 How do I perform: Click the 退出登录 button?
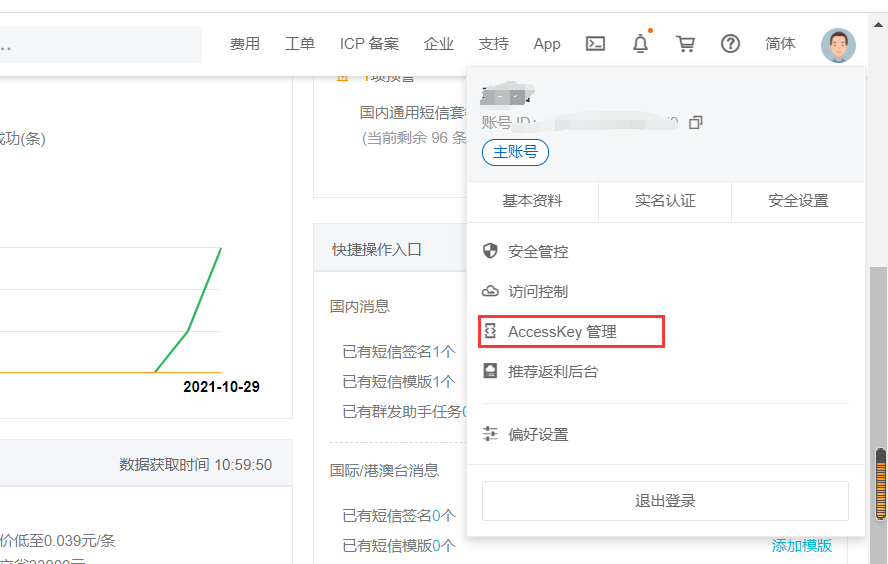[x=665, y=501]
